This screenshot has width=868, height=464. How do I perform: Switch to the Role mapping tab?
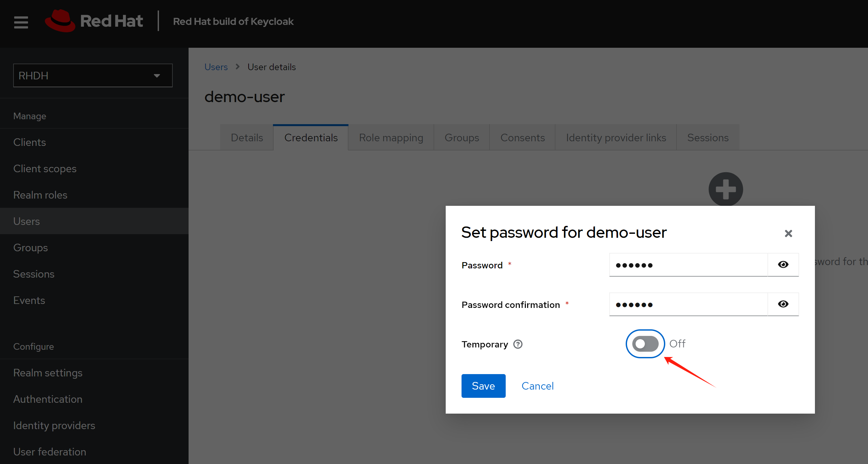pyautogui.click(x=391, y=138)
